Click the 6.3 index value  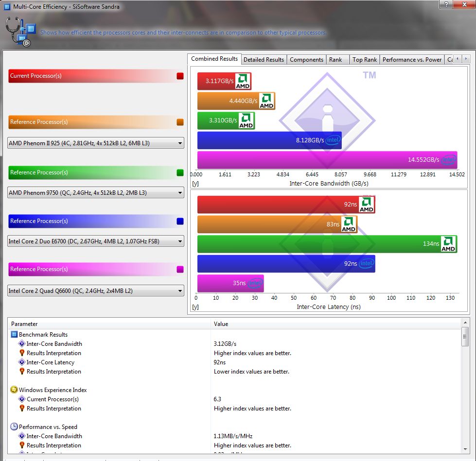click(217, 399)
